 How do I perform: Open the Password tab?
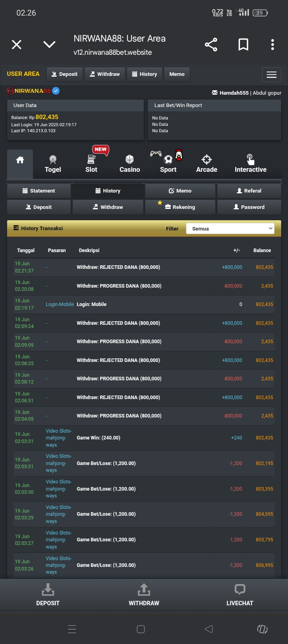coord(249,207)
